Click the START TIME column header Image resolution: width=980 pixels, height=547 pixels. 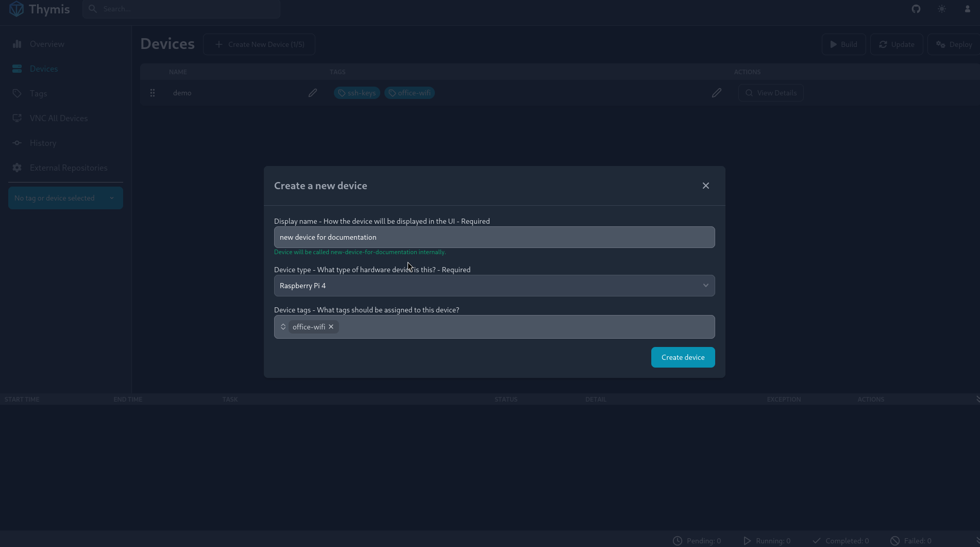pyautogui.click(x=22, y=399)
